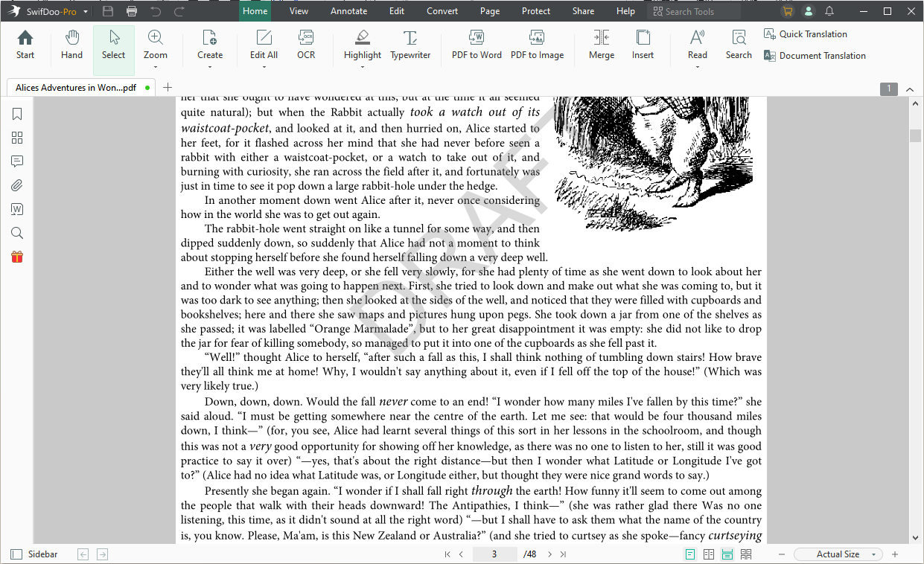Click the gift box icon
The image size is (924, 564).
[x=17, y=257]
